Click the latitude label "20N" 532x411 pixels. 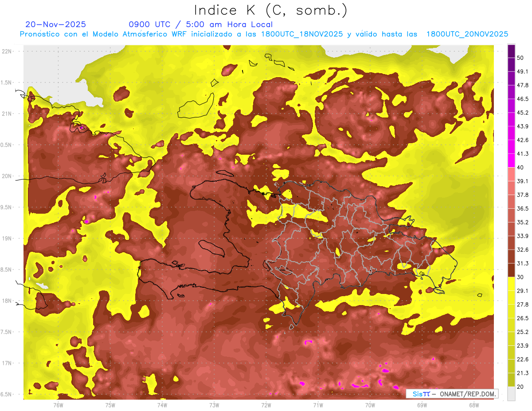click(7, 176)
